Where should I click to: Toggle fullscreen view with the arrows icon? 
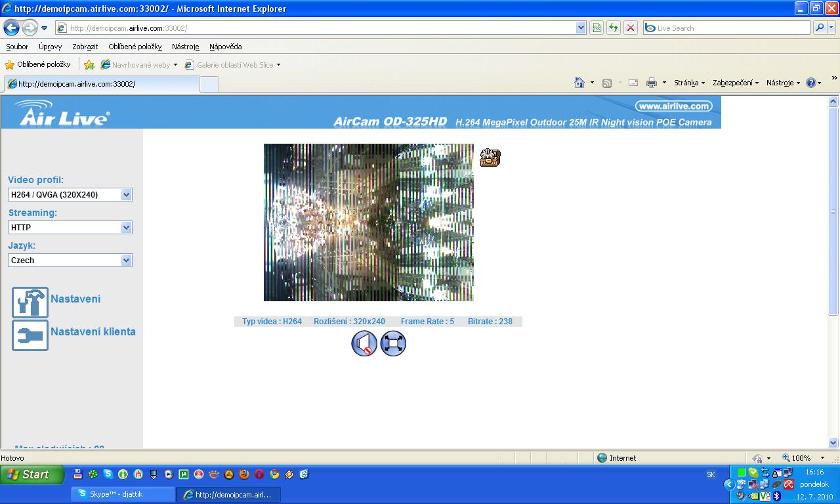pyautogui.click(x=392, y=343)
